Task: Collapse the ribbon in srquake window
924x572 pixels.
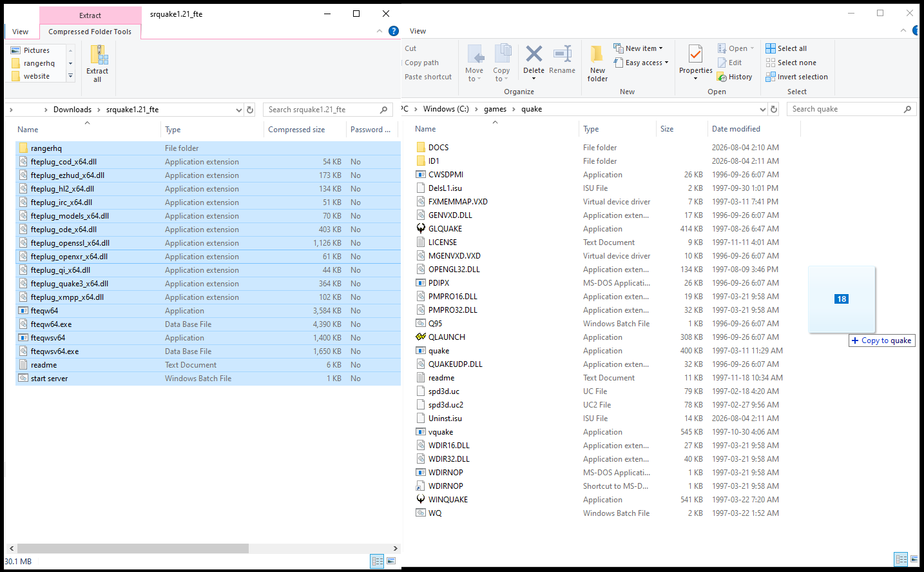Action: pos(380,31)
